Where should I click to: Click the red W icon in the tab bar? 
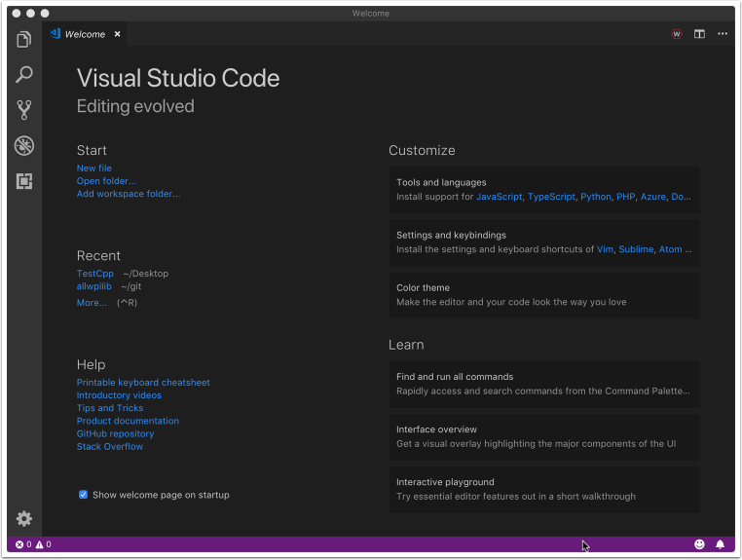(677, 34)
